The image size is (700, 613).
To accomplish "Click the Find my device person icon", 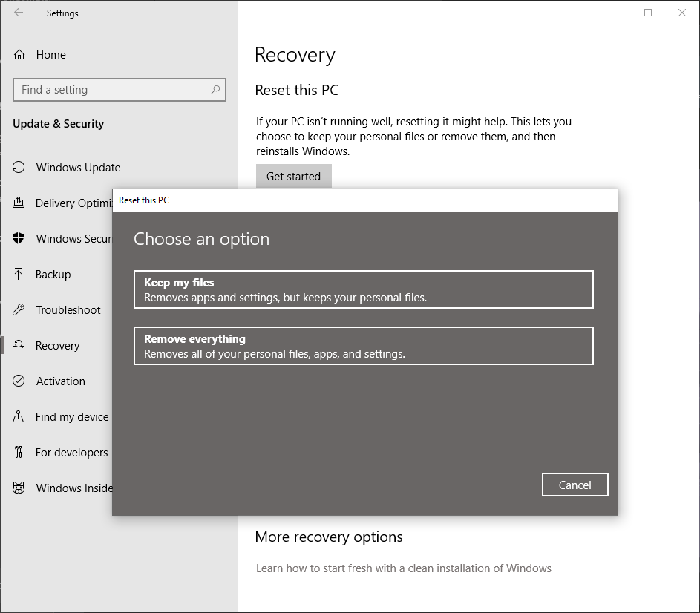I will click(19, 417).
